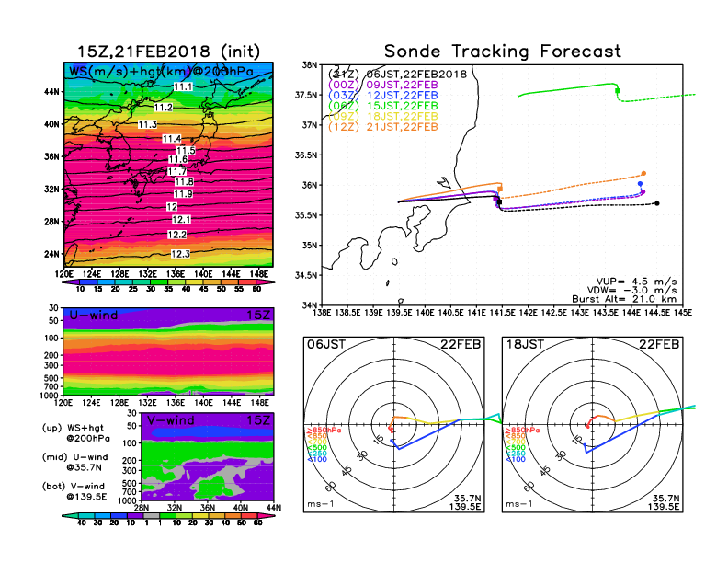Click the '136E' longitude label under 200hPa map
The height and width of the screenshot is (563, 728).
pyautogui.click(x=175, y=273)
